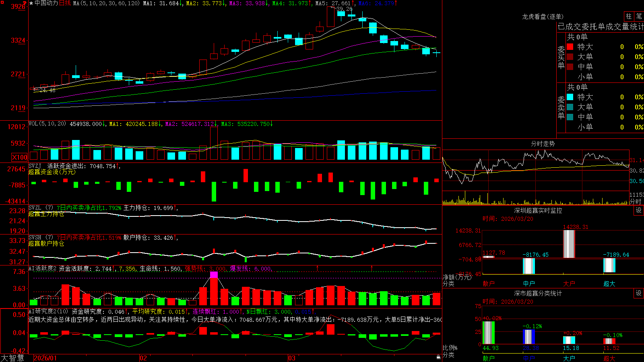Click the 分时走势 panel title
Image resolution: width=644 pixels, height=362 pixels.
pos(543,144)
